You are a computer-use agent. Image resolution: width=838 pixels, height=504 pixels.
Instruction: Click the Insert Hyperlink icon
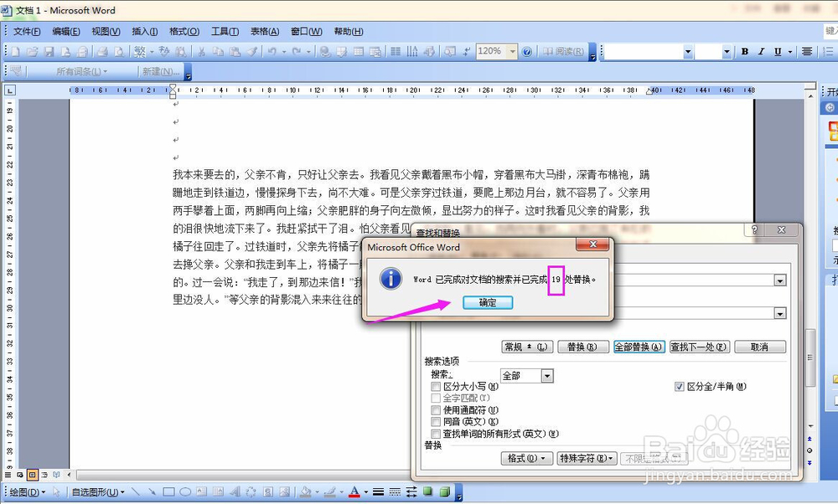coord(325,52)
